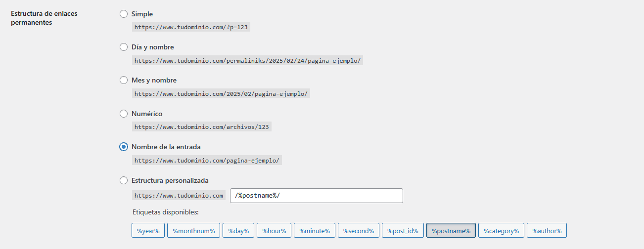Click the %second% tag button

[x=359, y=231]
